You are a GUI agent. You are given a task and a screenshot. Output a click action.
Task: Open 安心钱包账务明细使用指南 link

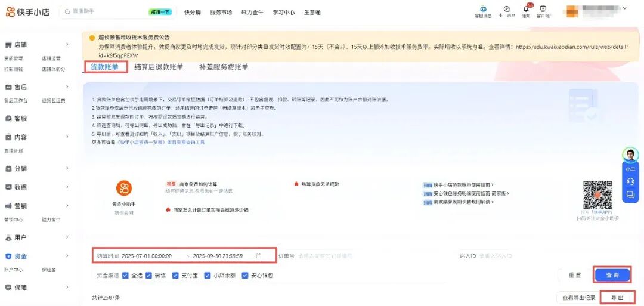click(471, 193)
